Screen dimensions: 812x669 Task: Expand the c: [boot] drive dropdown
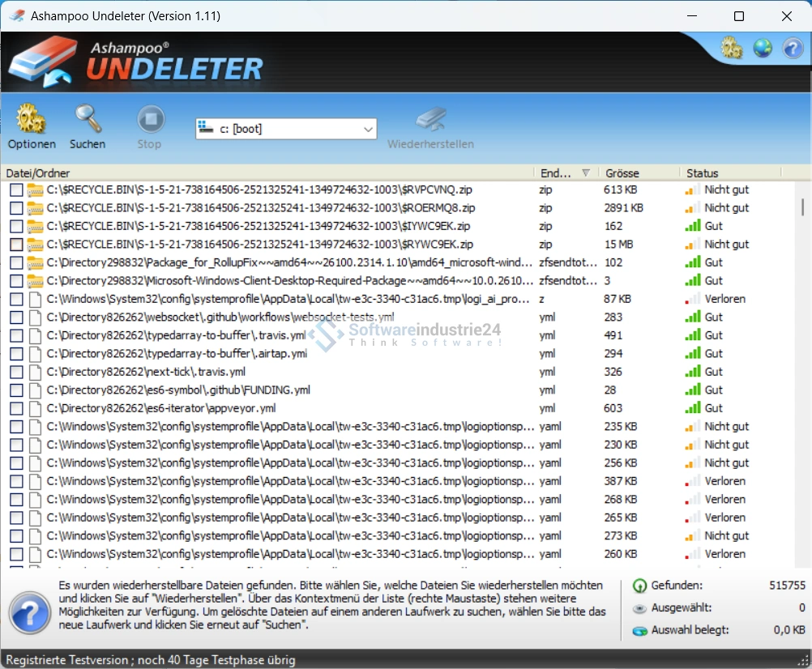coord(368,129)
